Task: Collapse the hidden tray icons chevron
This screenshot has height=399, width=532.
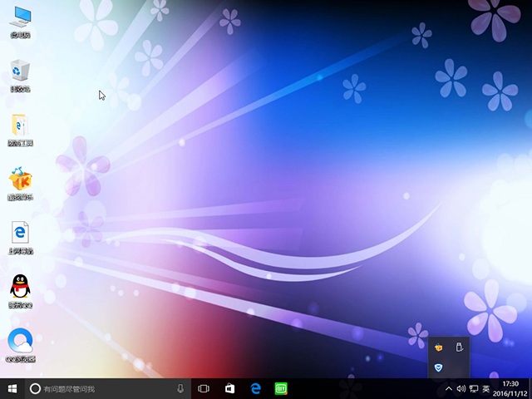Action: pos(449,388)
